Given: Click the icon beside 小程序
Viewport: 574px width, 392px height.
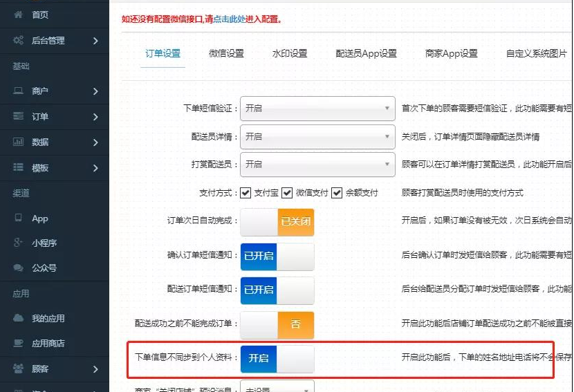Looking at the screenshot, I should pos(18,242).
